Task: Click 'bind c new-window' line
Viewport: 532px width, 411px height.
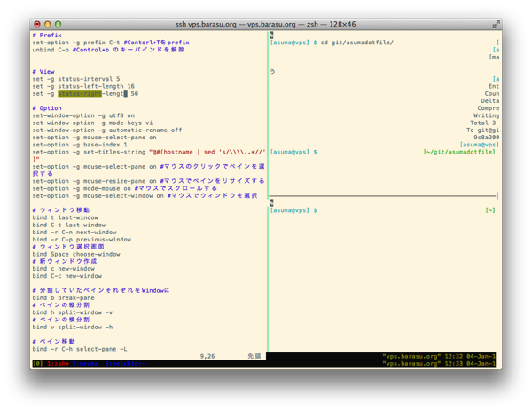Action: 64,269
